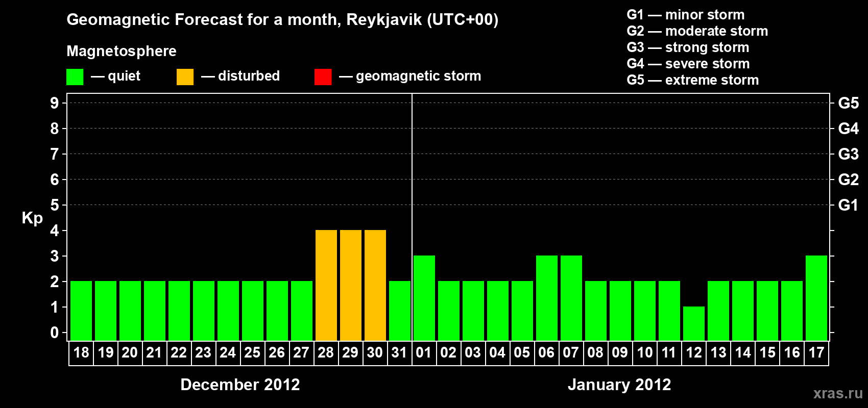Click the date cell '01'

(x=424, y=353)
